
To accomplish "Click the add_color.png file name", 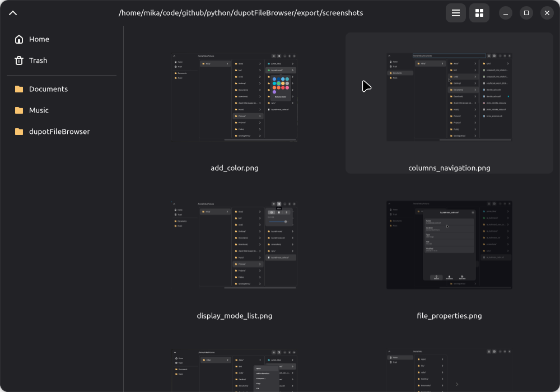I will [x=234, y=168].
